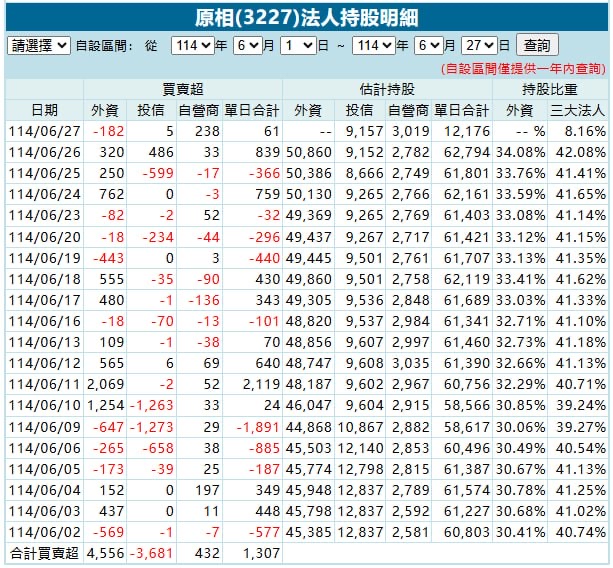Click the 估計持股 group header
Screen dimensions: 613x568
click(x=387, y=89)
